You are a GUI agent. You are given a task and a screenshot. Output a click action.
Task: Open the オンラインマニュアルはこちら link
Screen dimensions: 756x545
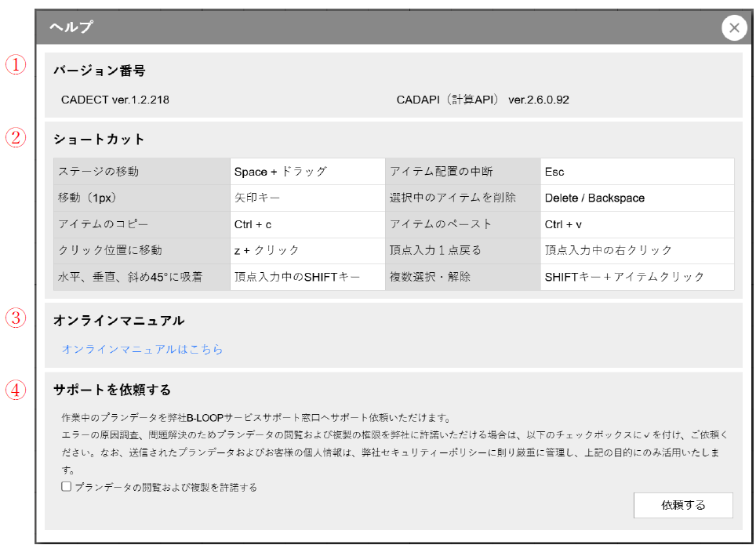click(142, 349)
